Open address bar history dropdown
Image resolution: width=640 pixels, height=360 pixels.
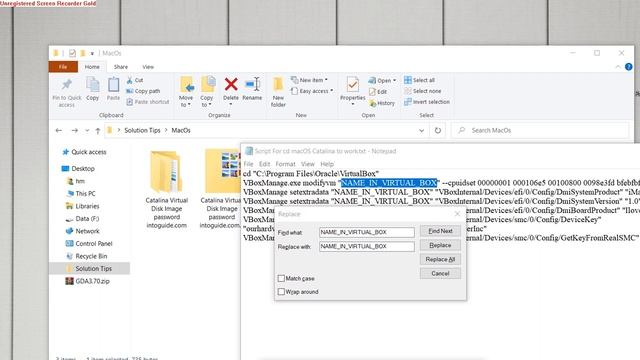pos(421,131)
